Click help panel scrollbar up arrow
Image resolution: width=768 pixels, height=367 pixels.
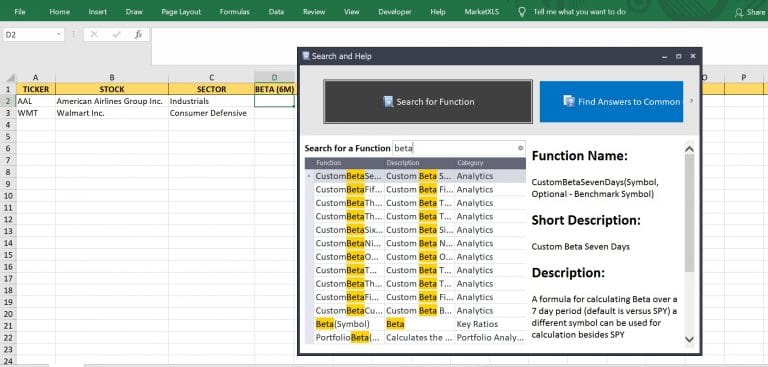point(689,148)
